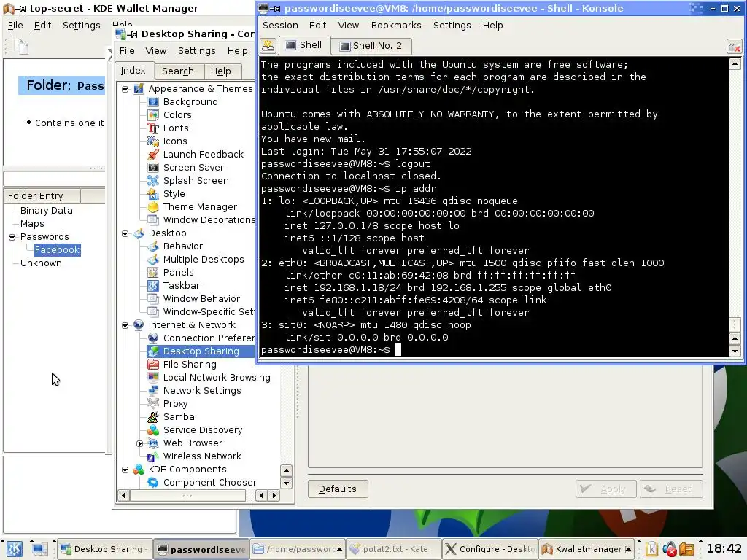The height and width of the screenshot is (560, 747).
Task: Click the Icons module icon
Action: click(153, 141)
